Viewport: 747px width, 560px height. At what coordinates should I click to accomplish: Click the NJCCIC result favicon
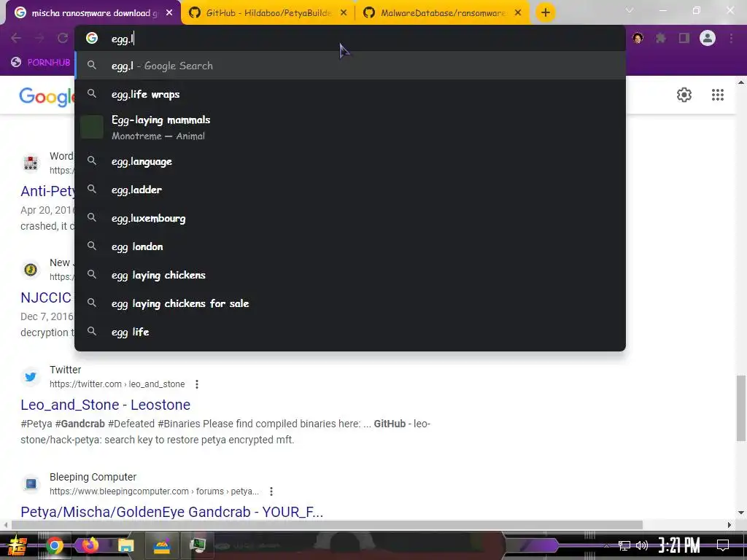coord(31,270)
